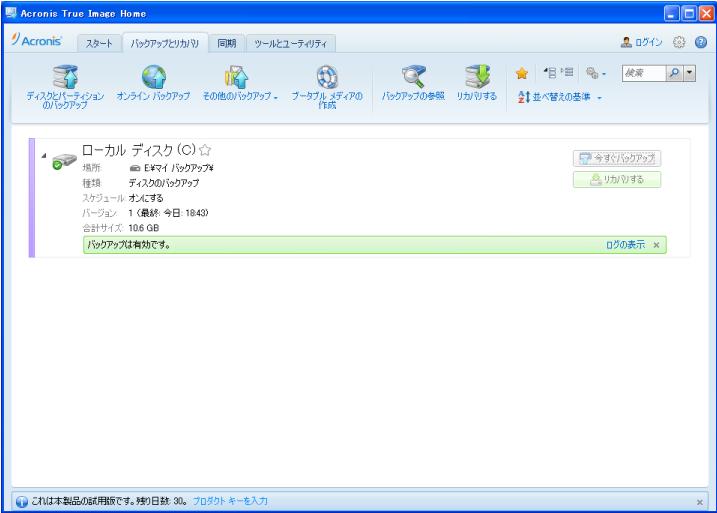The image size is (717, 513).
Task: Open settings via the gear icon near ログイン
Action: click(679, 43)
